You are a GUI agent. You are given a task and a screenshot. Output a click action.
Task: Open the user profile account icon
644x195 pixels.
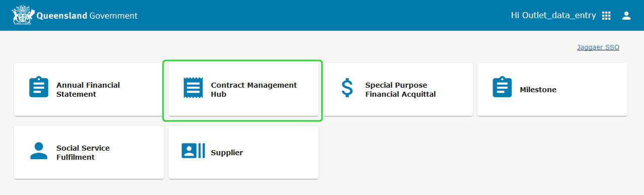[x=626, y=16]
